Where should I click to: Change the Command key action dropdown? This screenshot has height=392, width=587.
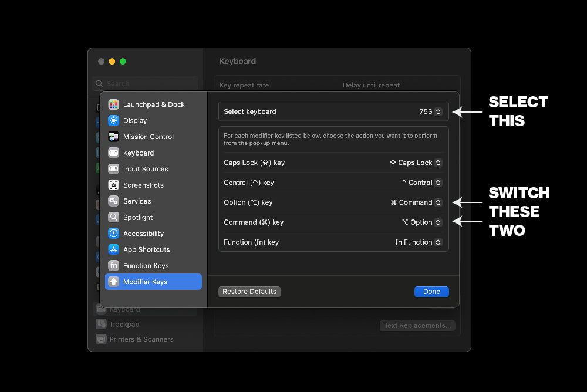[x=421, y=222]
